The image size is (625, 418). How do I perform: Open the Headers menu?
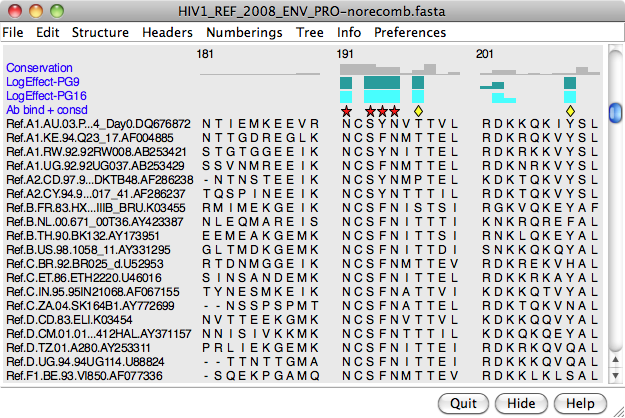(167, 32)
